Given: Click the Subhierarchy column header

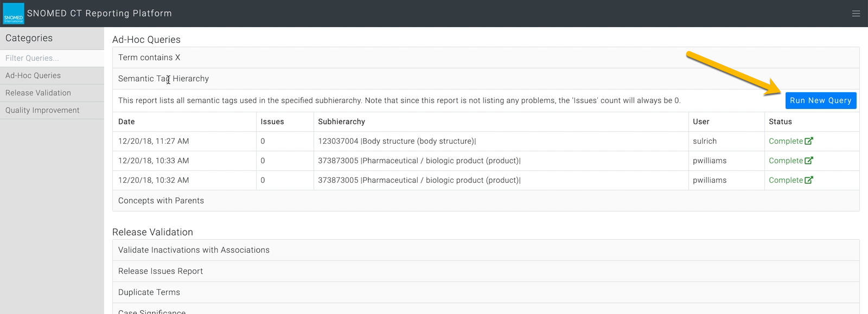Looking at the screenshot, I should click(341, 121).
